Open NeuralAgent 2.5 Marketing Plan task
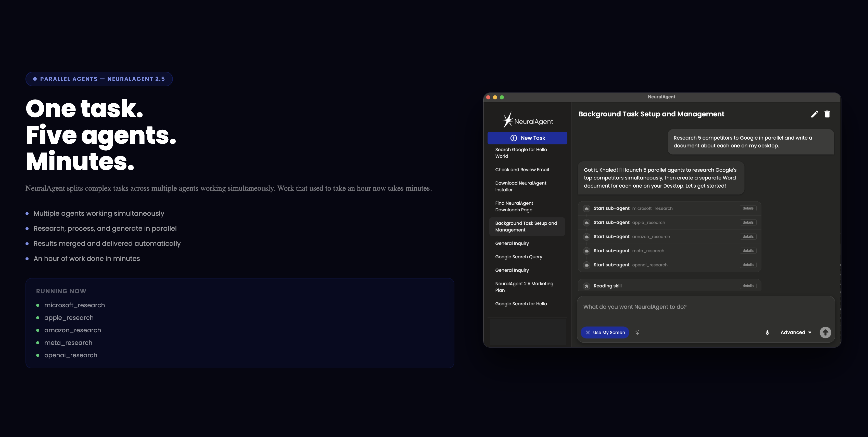The height and width of the screenshot is (437, 868). [x=527, y=287]
